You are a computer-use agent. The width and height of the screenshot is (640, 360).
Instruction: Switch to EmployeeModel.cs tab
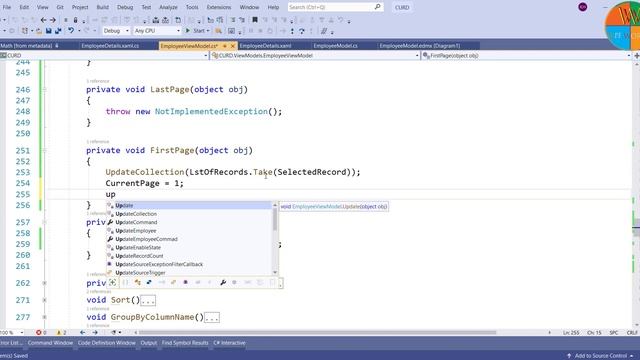[336, 46]
